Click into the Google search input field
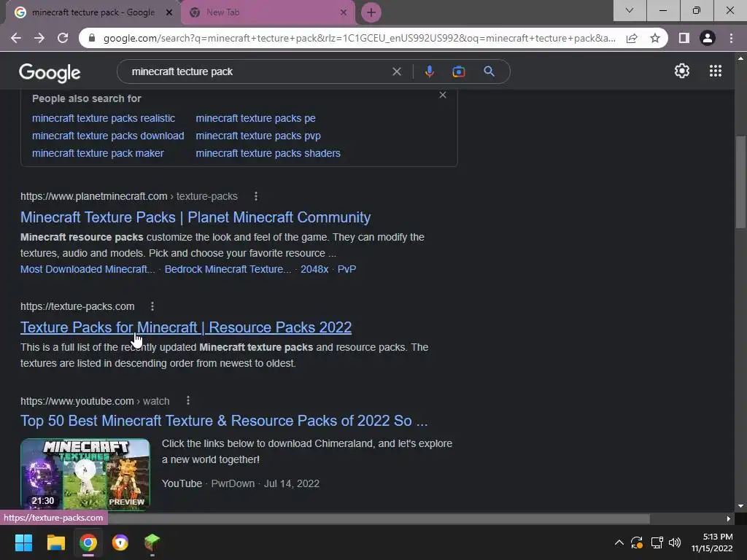This screenshot has width=747, height=560. (258, 71)
